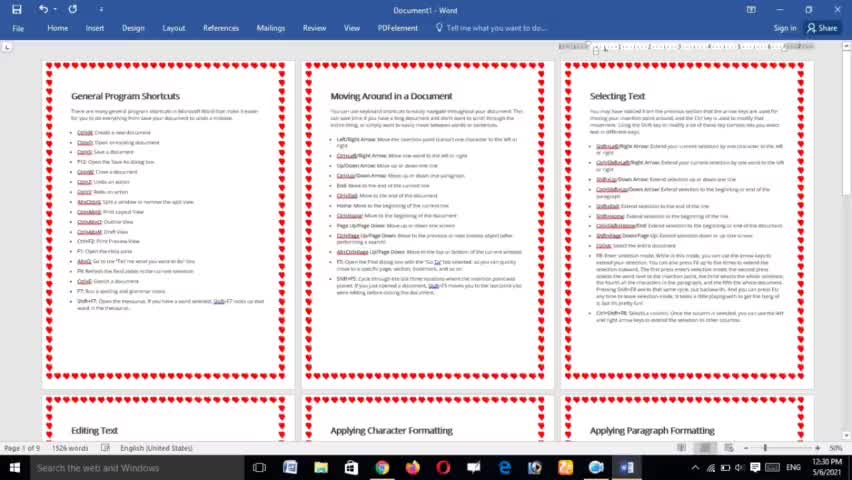Click the zoom in plus button
Viewport: 852px width, 480px height.
pos(817,448)
